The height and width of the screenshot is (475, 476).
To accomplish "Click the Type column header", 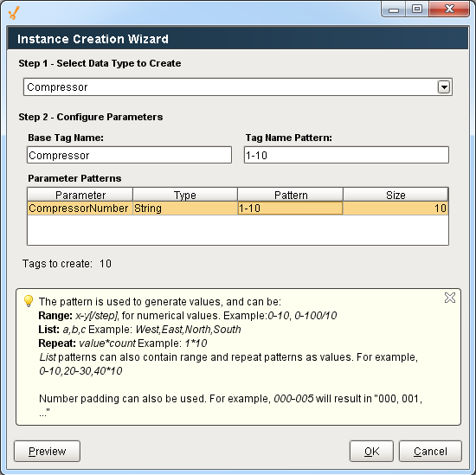I will pos(185,195).
